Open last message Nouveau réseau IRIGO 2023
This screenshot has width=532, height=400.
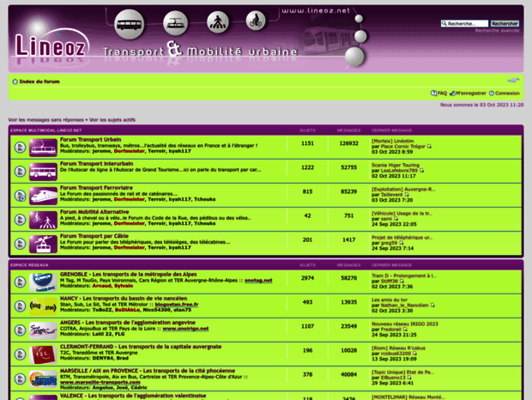tap(405, 324)
